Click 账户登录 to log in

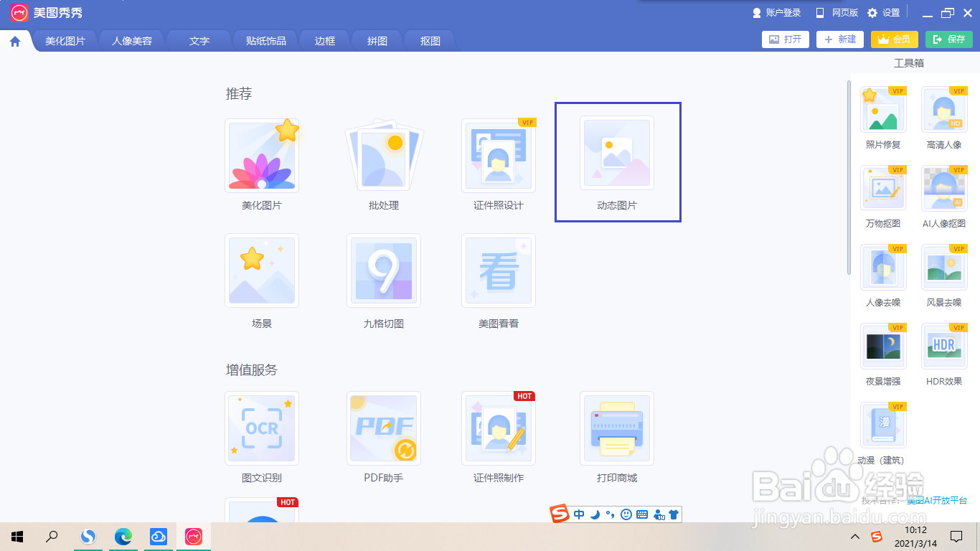click(x=776, y=13)
